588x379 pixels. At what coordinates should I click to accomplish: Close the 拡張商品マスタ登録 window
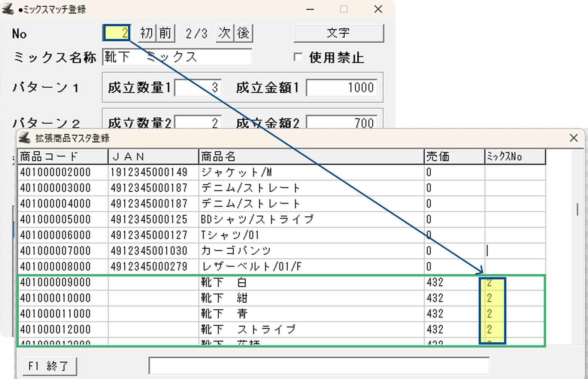tap(573, 138)
